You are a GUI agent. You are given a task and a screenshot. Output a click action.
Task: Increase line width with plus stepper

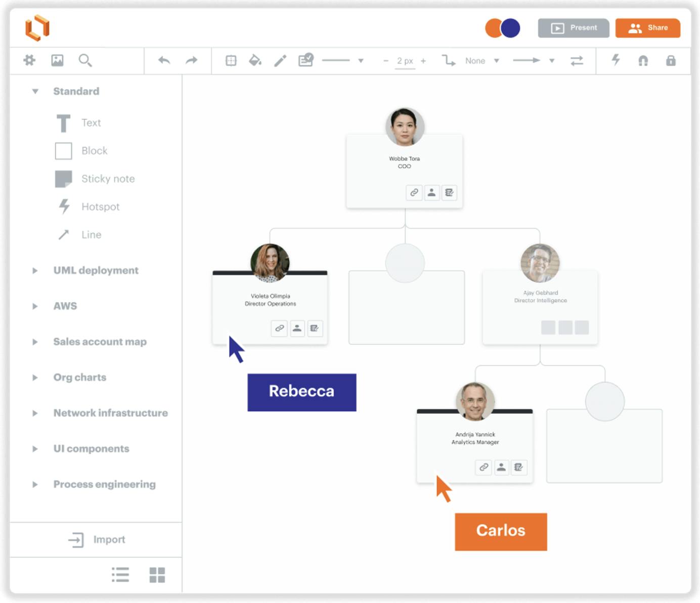tap(423, 61)
